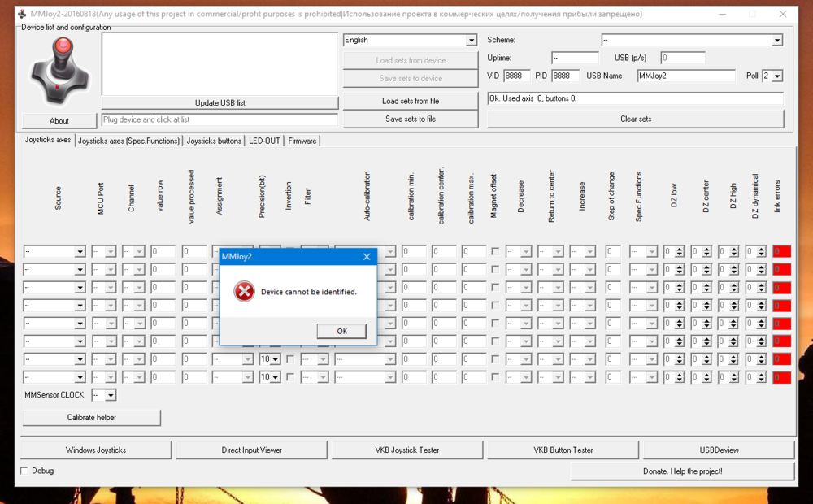Click value row field in last axis row

point(163,377)
